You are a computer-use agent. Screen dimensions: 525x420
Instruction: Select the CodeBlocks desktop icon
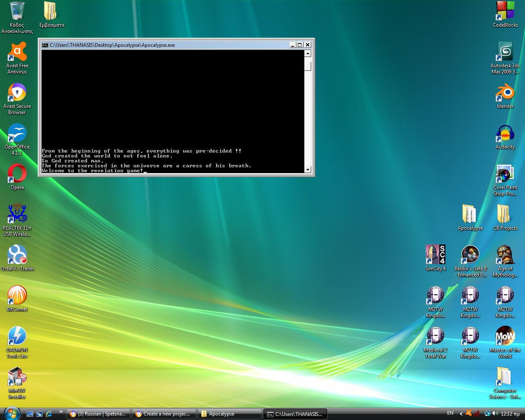pos(505,14)
